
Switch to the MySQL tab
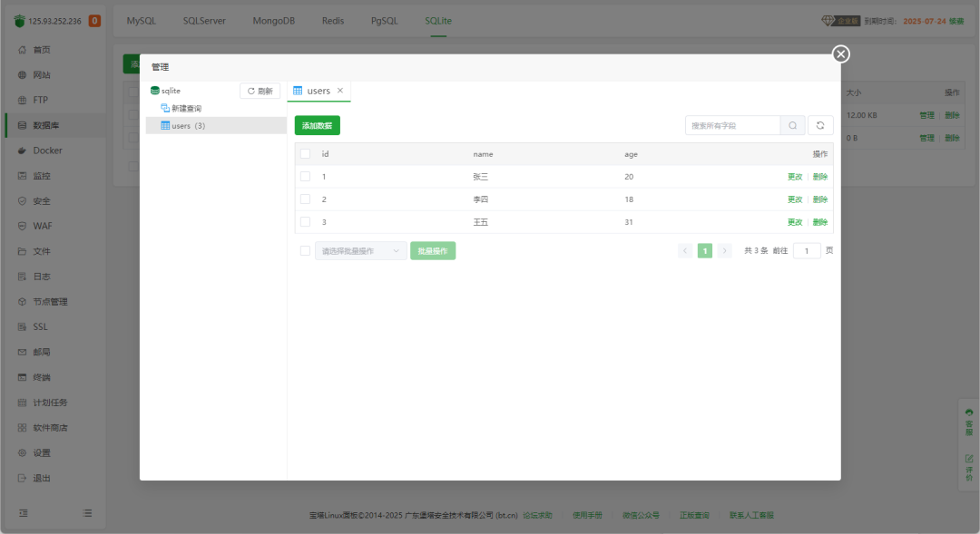(x=142, y=21)
